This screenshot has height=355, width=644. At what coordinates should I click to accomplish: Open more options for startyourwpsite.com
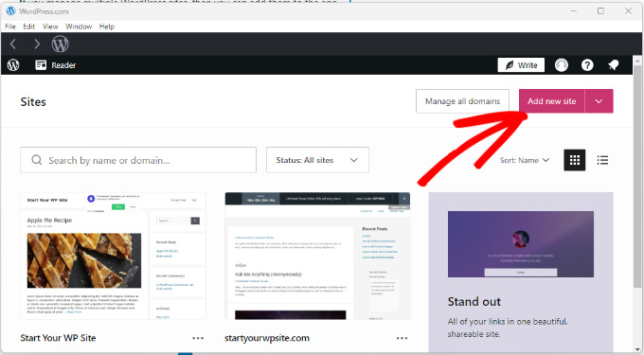pos(402,338)
